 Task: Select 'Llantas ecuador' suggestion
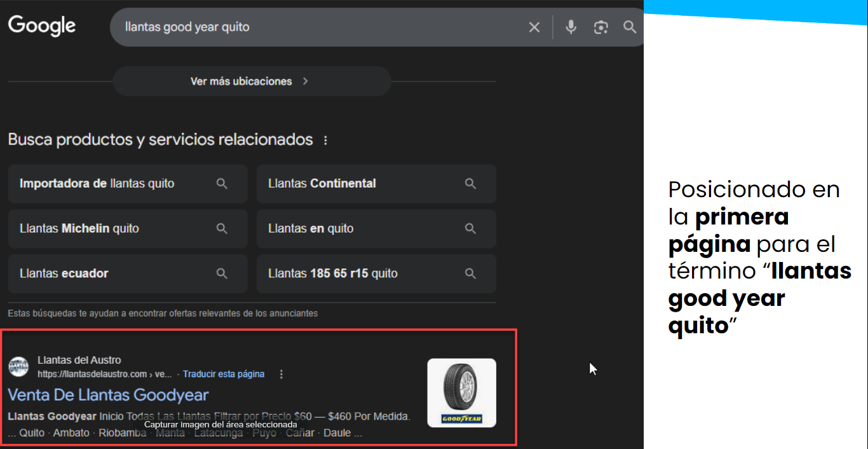pyautogui.click(x=128, y=274)
